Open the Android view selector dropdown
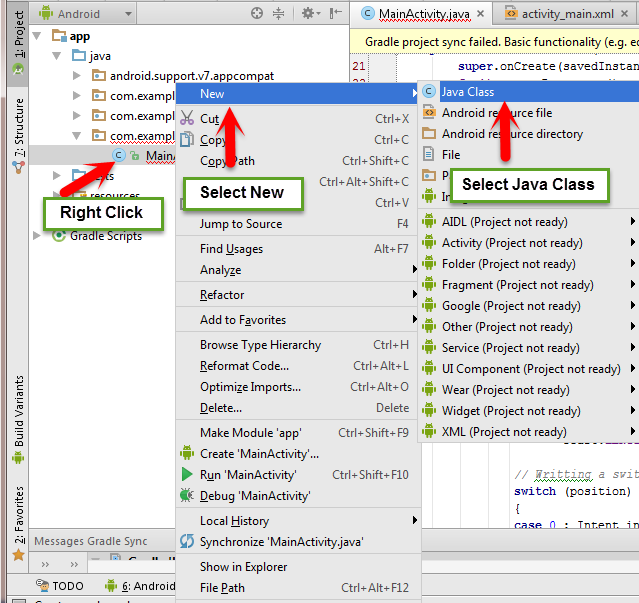Image resolution: width=639 pixels, height=603 pixels. tap(85, 14)
